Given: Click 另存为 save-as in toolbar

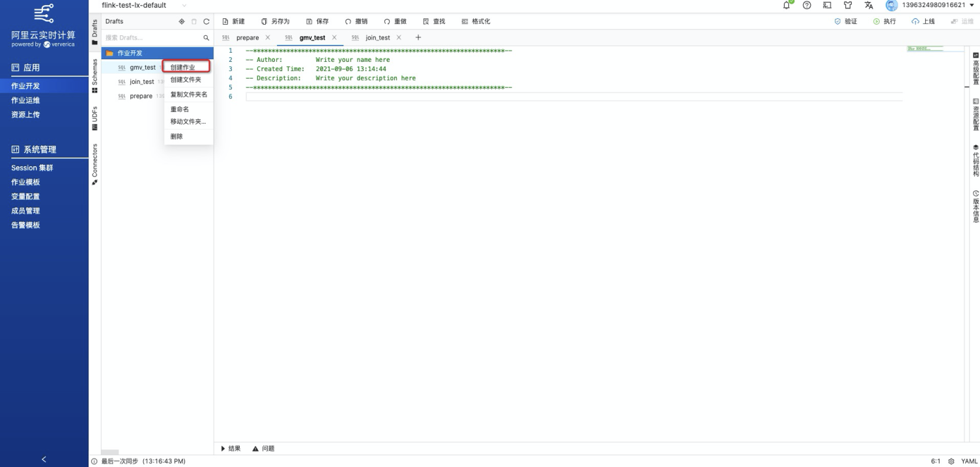Looking at the screenshot, I should [x=275, y=21].
